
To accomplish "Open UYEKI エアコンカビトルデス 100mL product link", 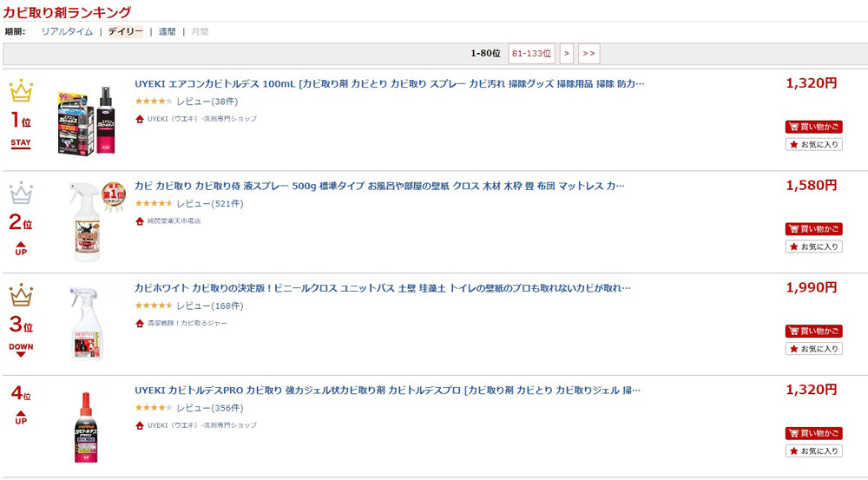I will [389, 84].
